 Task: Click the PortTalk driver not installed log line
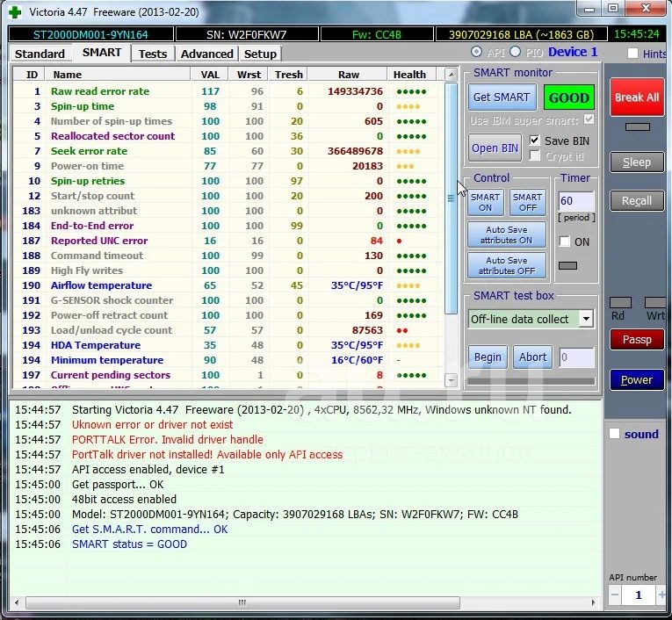click(207, 454)
